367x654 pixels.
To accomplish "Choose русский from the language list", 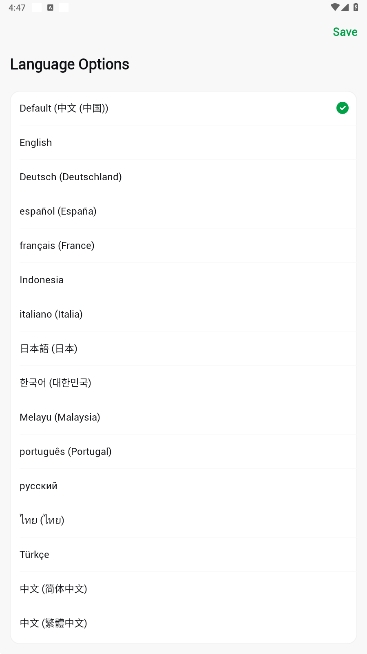I will coord(184,485).
